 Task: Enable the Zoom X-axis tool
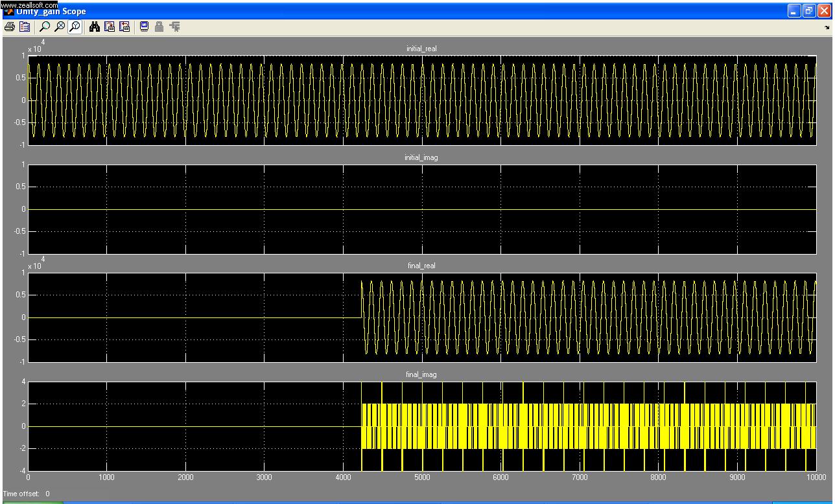(x=60, y=27)
